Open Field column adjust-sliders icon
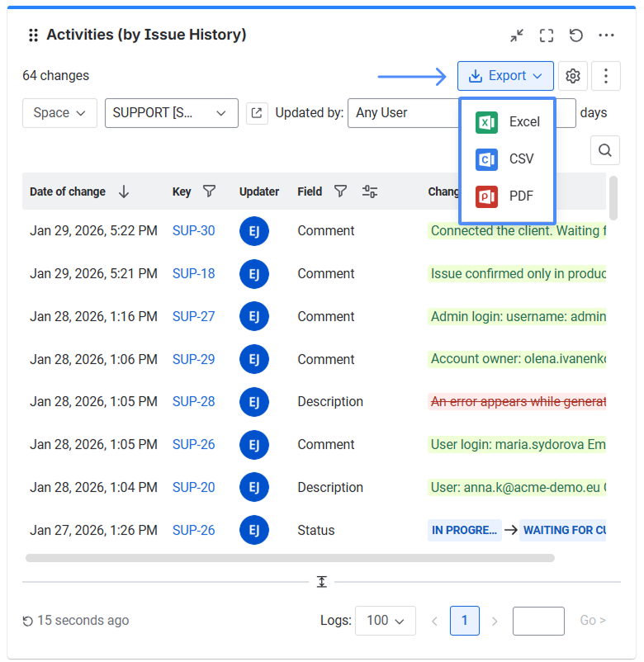Image resolution: width=644 pixels, height=662 pixels. pos(370,192)
